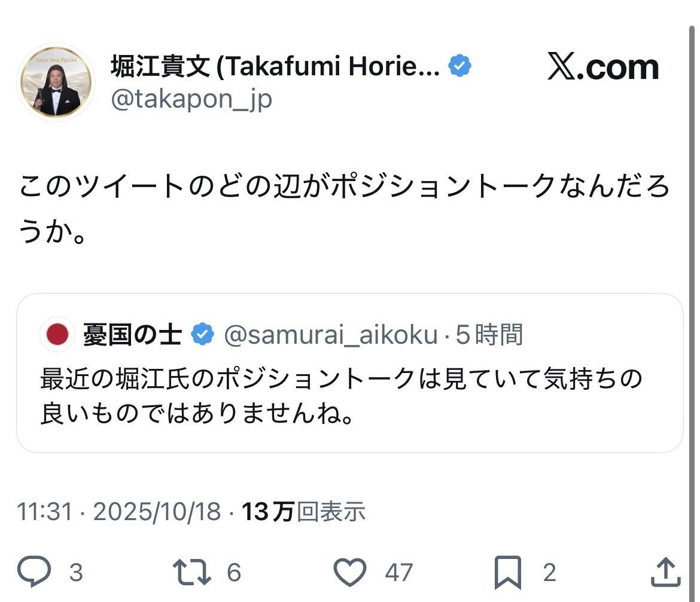Repost this tweet via the retweet icon
This screenshot has height=602, width=700.
point(191,572)
